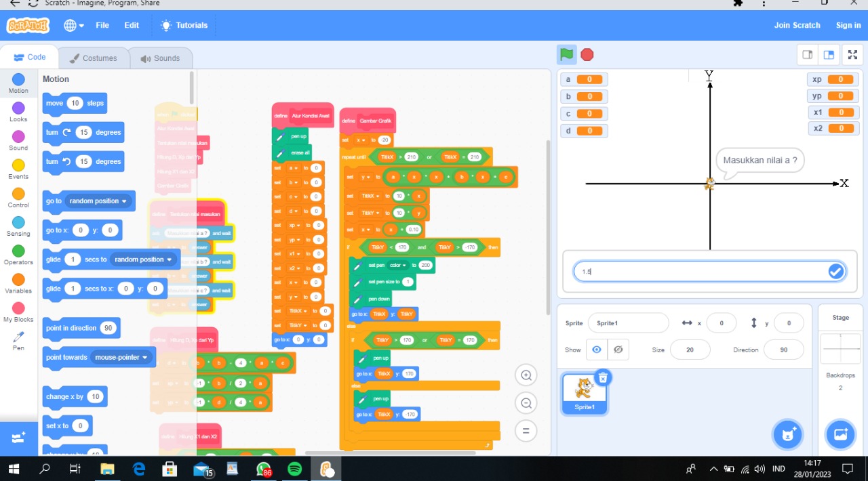Viewport: 868px width, 481px height.
Task: Edit the sprite Size field
Action: pyautogui.click(x=690, y=350)
